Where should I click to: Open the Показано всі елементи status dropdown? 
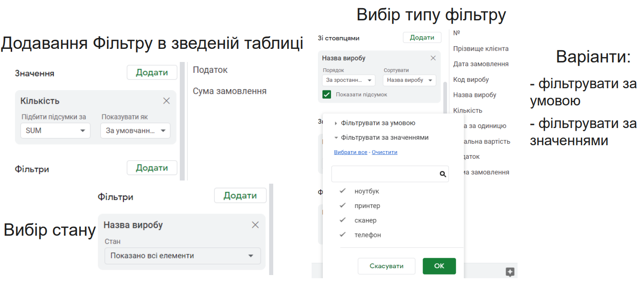tap(182, 256)
